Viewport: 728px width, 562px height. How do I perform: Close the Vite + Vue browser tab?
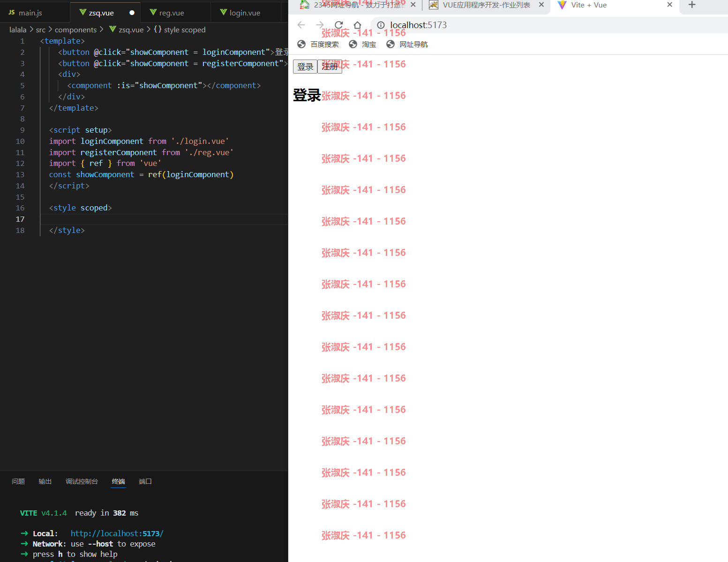coord(670,5)
